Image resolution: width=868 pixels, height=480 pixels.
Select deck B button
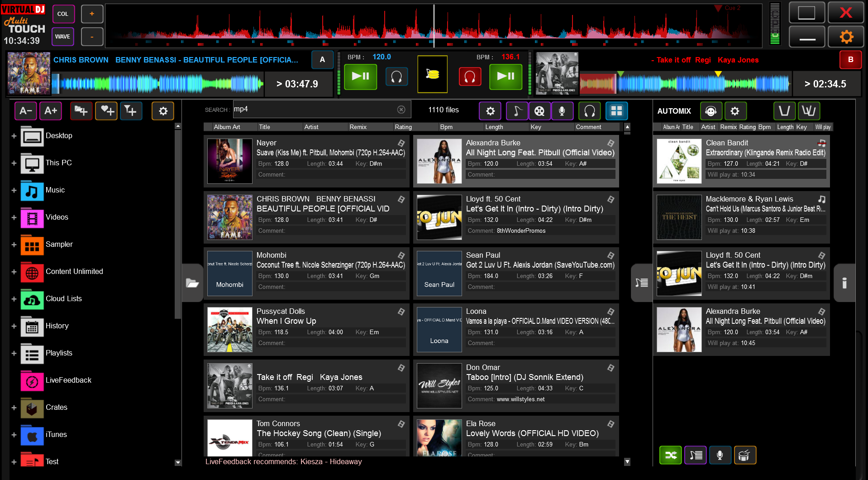[x=850, y=60]
